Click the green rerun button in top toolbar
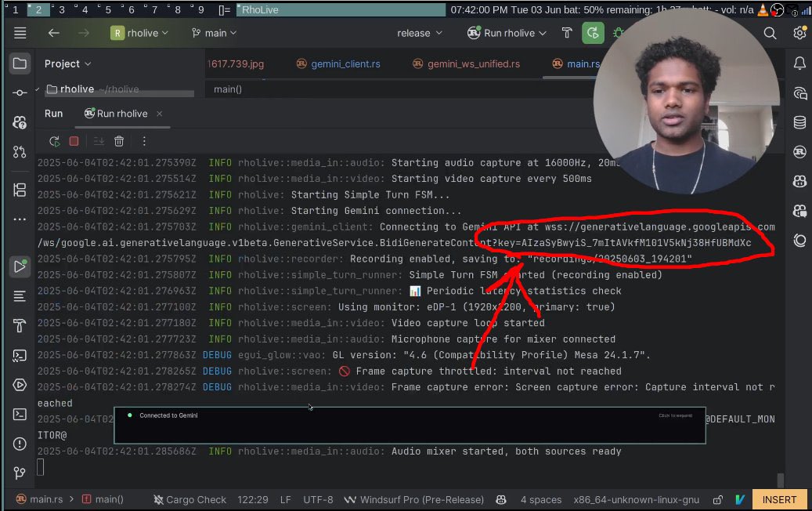 click(593, 33)
